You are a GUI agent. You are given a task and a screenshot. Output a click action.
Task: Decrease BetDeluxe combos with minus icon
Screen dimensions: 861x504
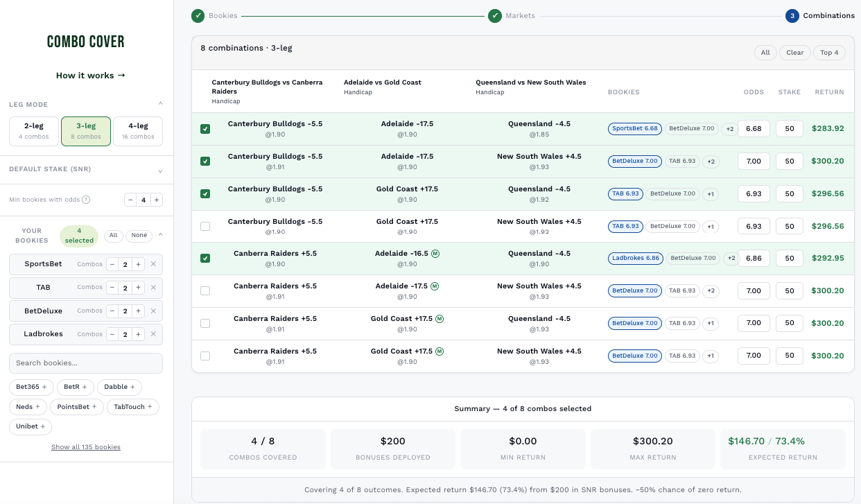(x=112, y=311)
